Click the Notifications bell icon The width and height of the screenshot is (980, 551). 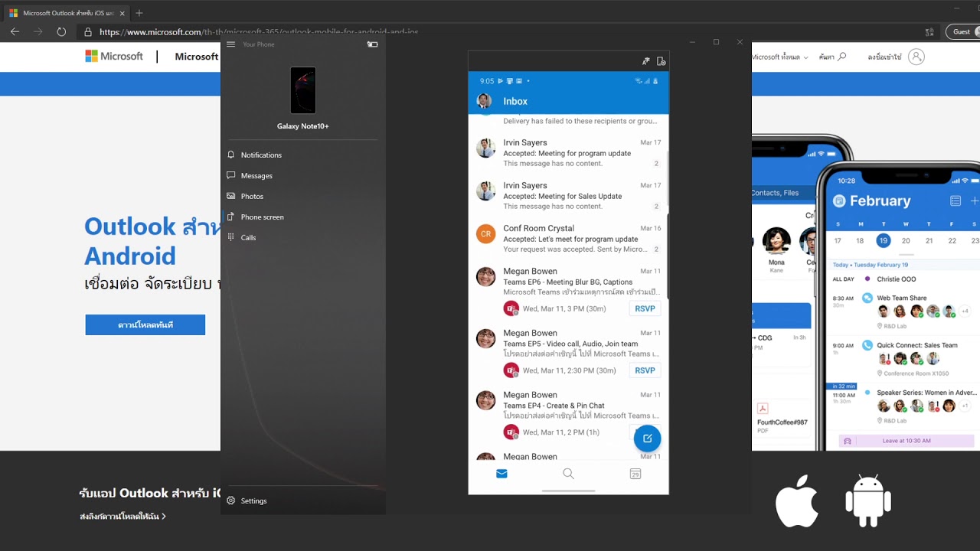[230, 155]
